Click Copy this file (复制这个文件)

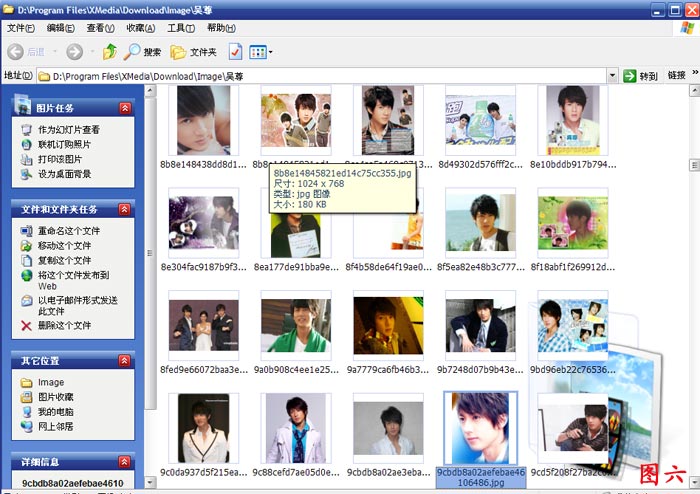(64, 260)
